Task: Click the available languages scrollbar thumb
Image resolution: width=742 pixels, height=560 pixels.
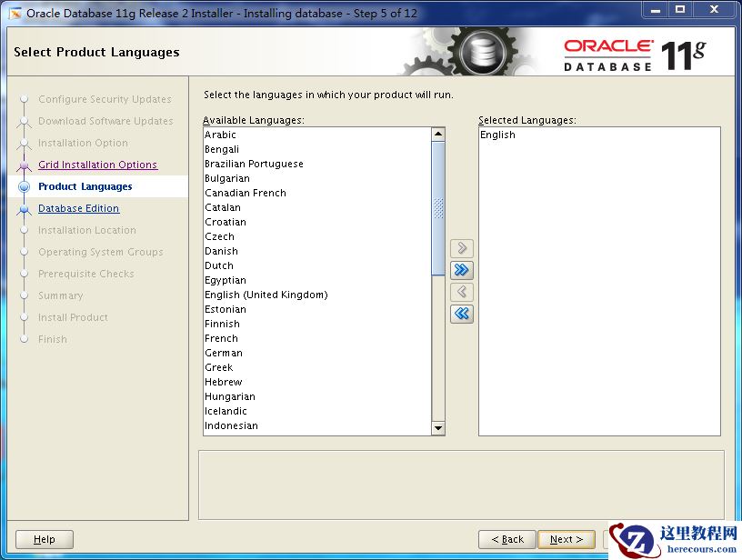Action: 438,208
